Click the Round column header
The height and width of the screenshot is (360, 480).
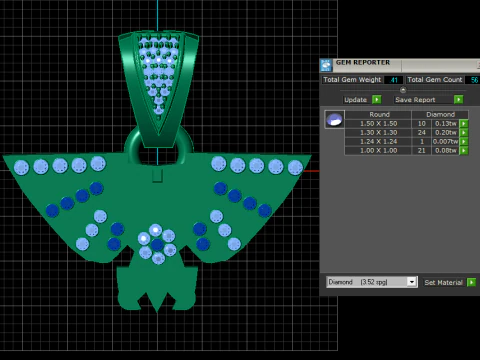[x=379, y=115]
